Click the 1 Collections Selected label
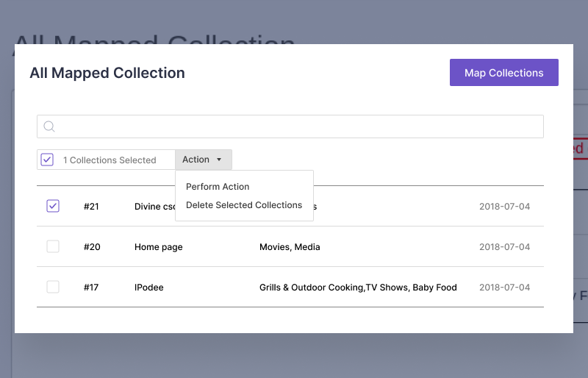588x378 pixels. (110, 160)
